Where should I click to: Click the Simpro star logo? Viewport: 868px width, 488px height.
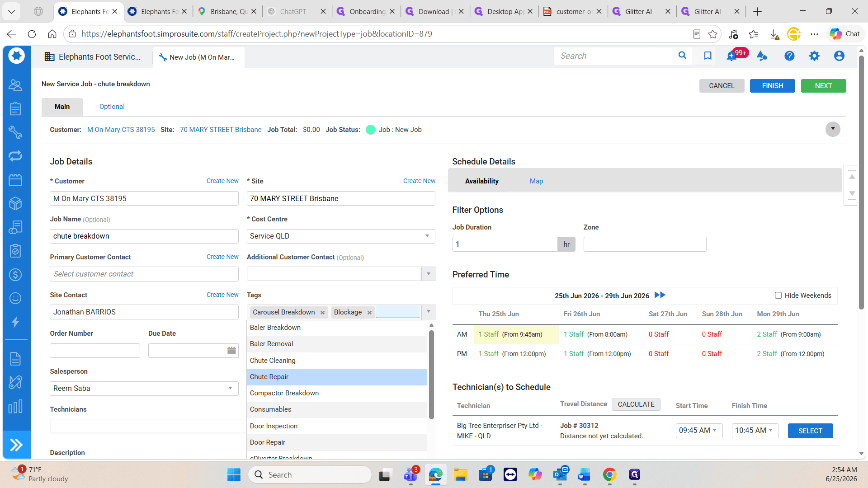[17, 56]
